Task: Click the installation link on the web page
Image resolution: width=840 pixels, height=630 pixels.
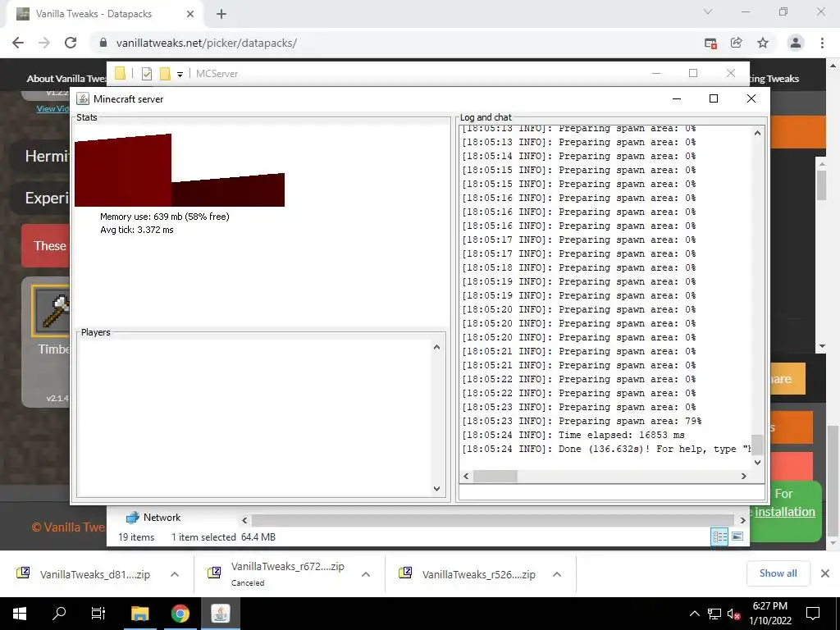Action: coord(785,512)
